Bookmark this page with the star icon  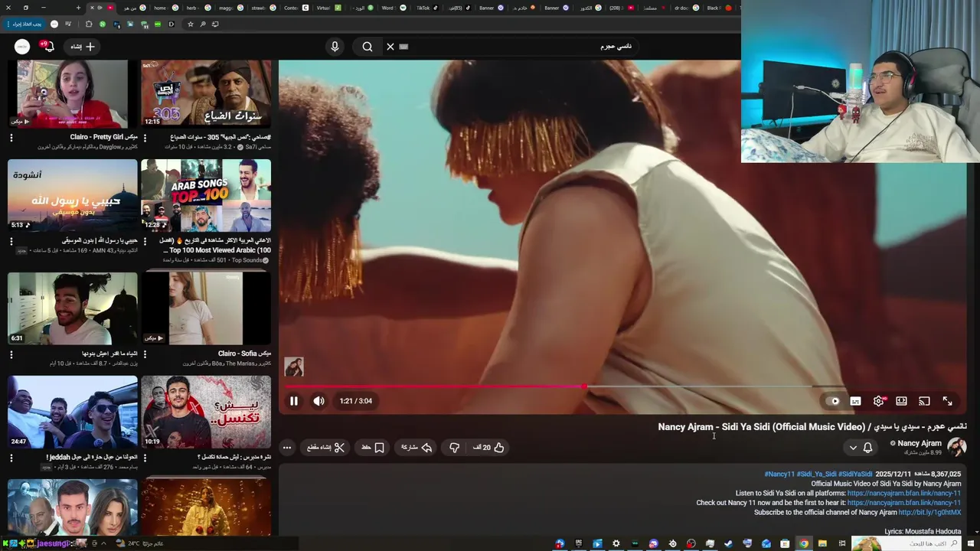(191, 24)
